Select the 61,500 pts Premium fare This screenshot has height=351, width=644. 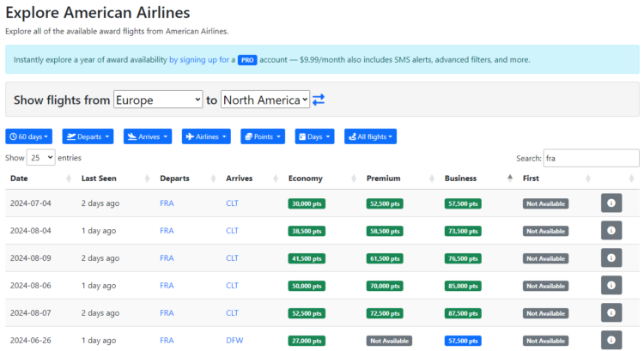(385, 258)
